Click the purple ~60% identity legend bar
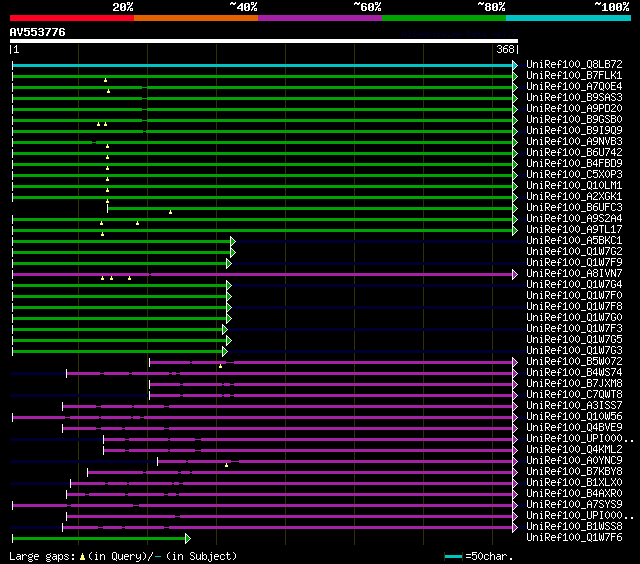Viewport: 640px width, 564px height. click(x=320, y=18)
